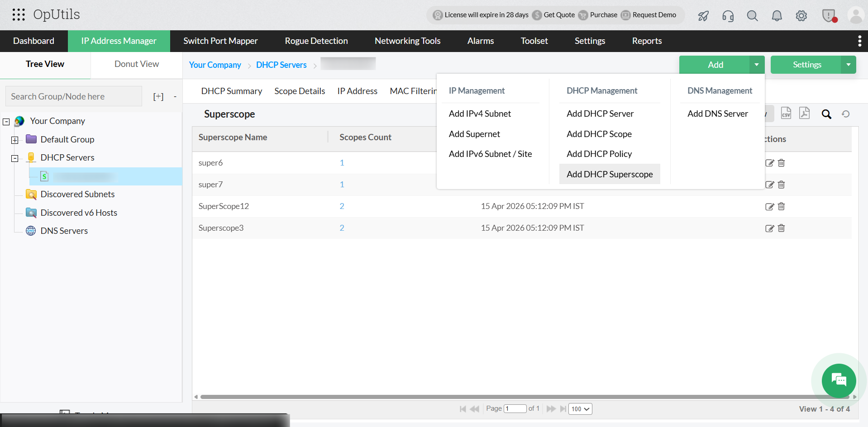The width and height of the screenshot is (868, 427).
Task: Open the SuperScope12 scopes count link
Action: 342,206
